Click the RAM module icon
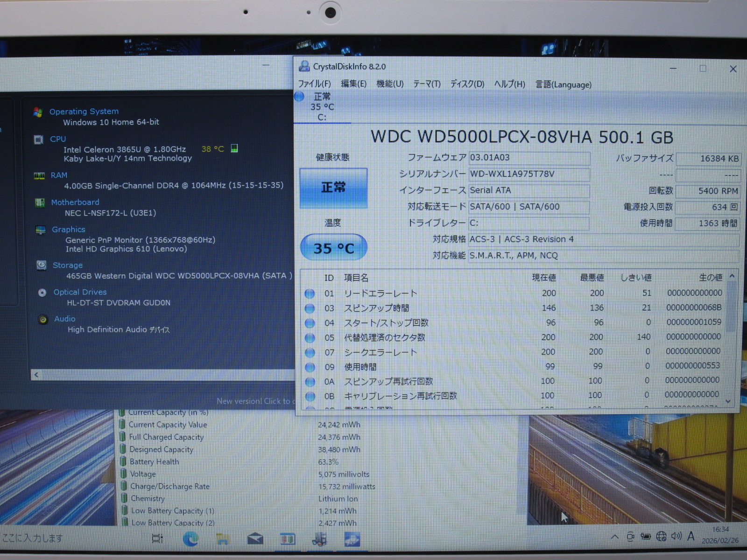 pyautogui.click(x=39, y=175)
